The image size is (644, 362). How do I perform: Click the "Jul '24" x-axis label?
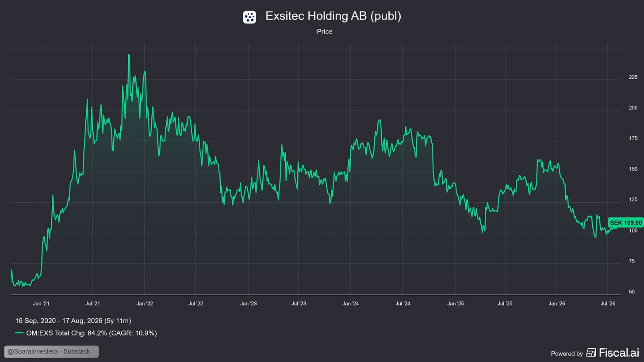(402, 303)
